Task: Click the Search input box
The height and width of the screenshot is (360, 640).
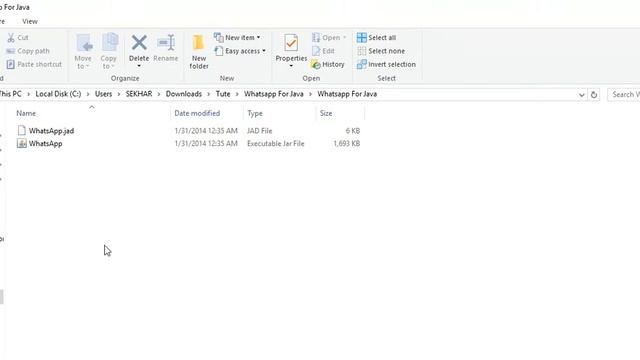Action: click(x=624, y=94)
